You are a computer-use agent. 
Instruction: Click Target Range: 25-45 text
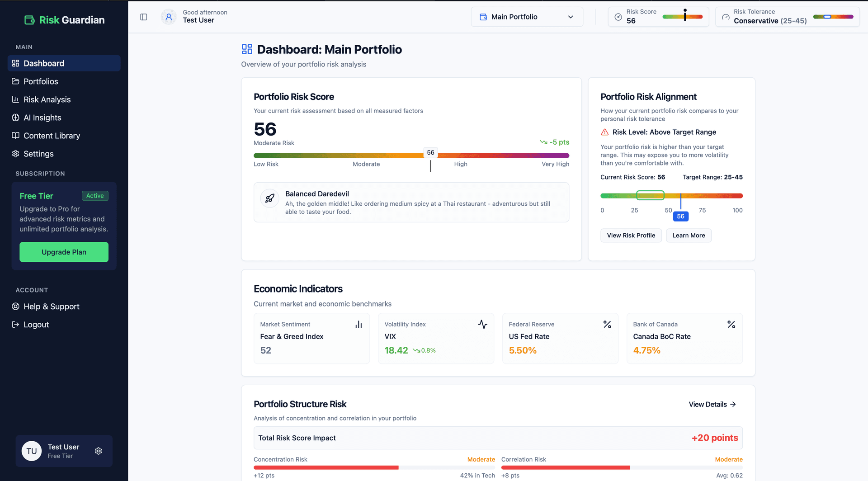click(712, 177)
